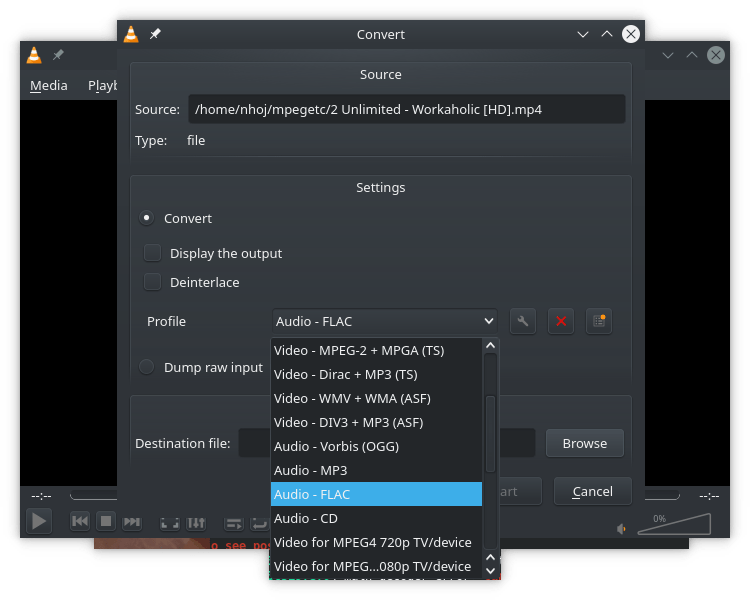The image size is (750, 600).
Task: Click the Cancel button
Action: (592, 491)
